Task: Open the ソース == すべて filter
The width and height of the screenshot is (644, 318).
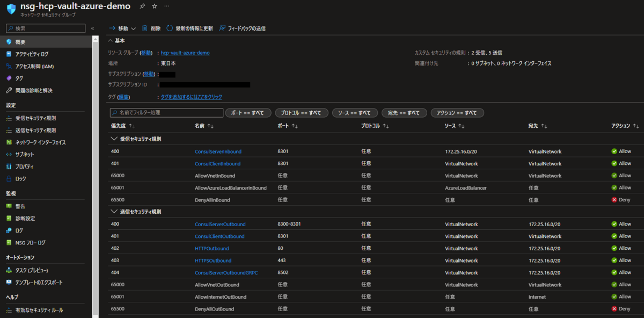Action: point(355,113)
